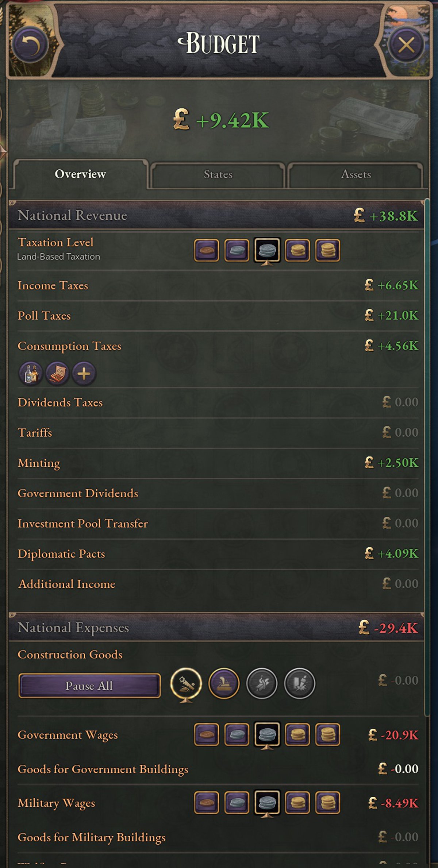Set Government Wages to high level
This screenshot has height=868, width=438.
click(x=297, y=734)
